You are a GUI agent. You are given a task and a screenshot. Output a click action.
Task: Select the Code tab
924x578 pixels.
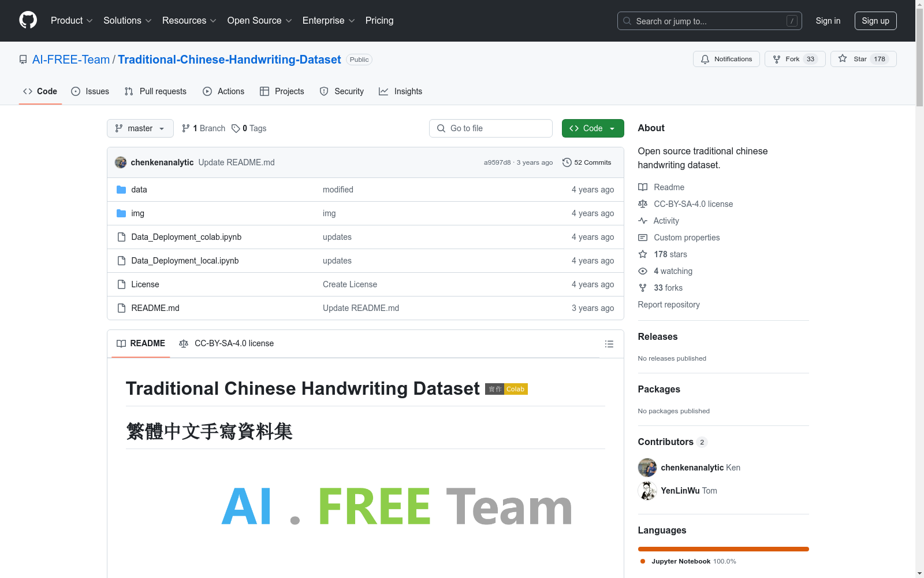(40, 91)
